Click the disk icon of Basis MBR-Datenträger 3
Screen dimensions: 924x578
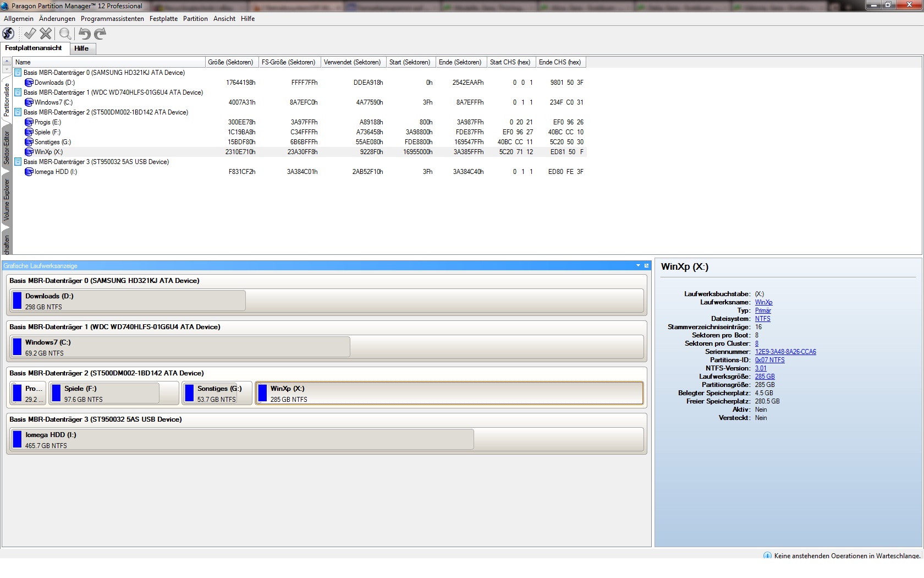18,162
